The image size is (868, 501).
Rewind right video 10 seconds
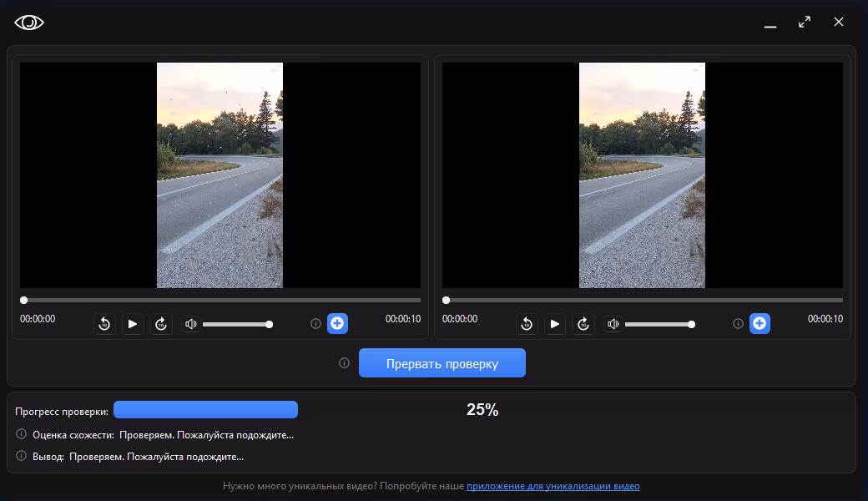pos(527,324)
